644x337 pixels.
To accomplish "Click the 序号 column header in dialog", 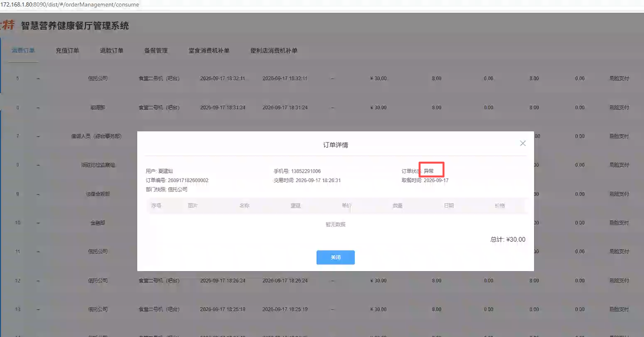I will [x=156, y=205].
